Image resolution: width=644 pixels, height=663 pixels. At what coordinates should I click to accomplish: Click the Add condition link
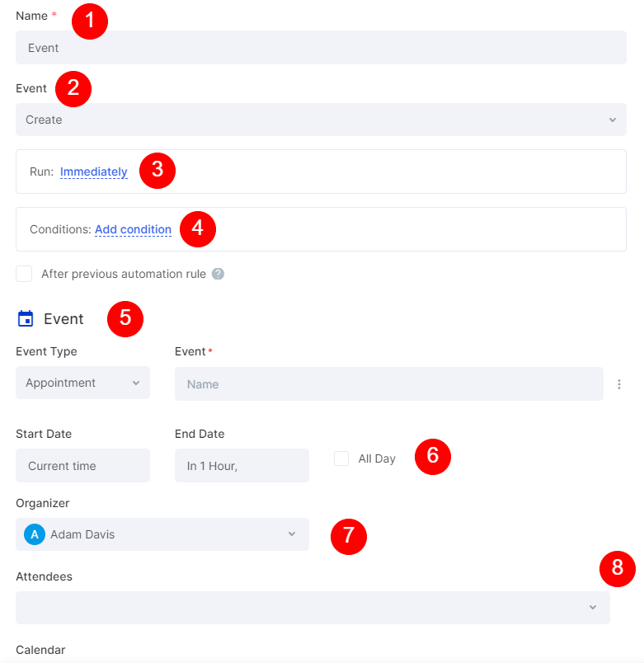click(x=134, y=229)
